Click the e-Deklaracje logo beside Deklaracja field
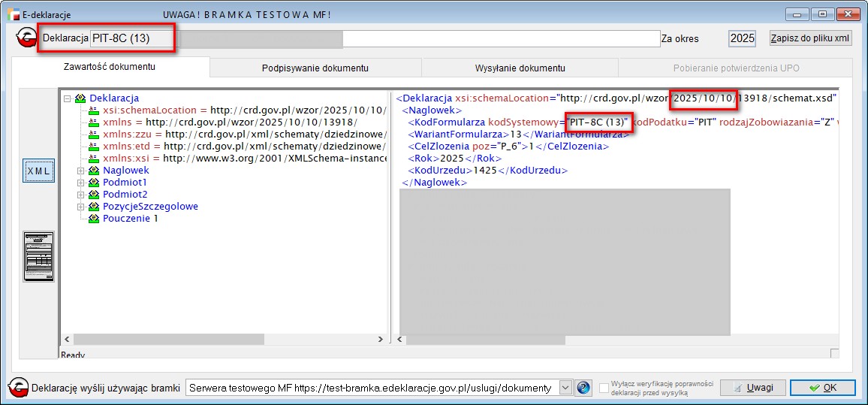The width and height of the screenshot is (868, 405). (27, 39)
